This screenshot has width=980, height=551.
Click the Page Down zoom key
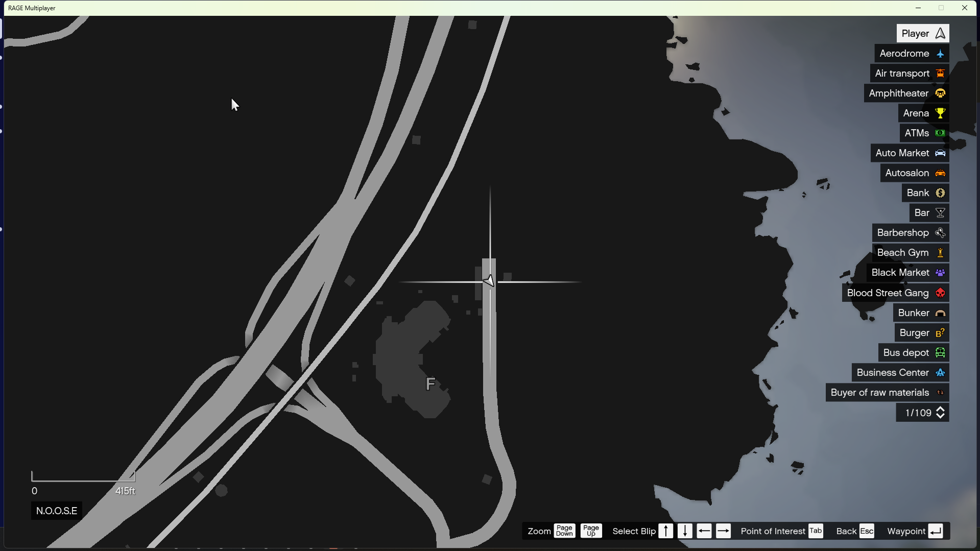(564, 531)
